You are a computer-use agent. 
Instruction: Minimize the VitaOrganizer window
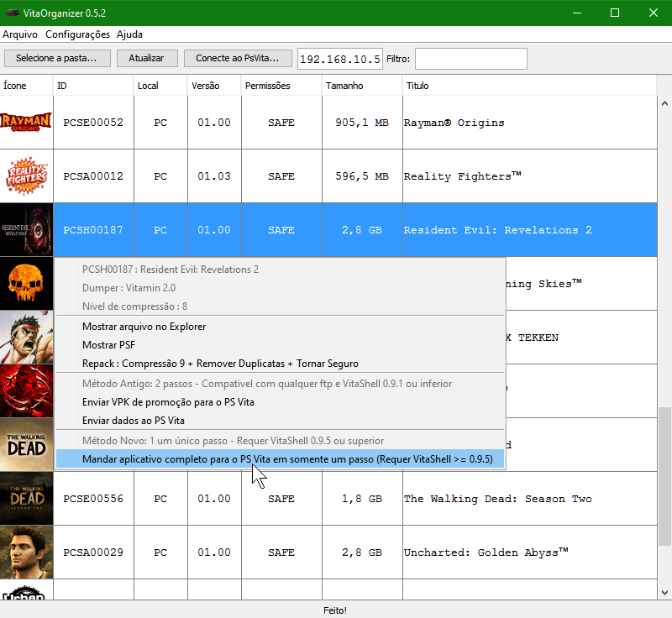pyautogui.click(x=577, y=13)
